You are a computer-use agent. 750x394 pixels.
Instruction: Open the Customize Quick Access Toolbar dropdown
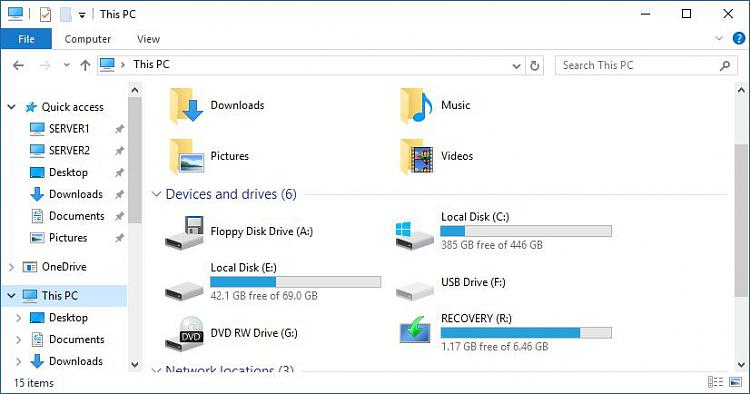tap(82, 15)
